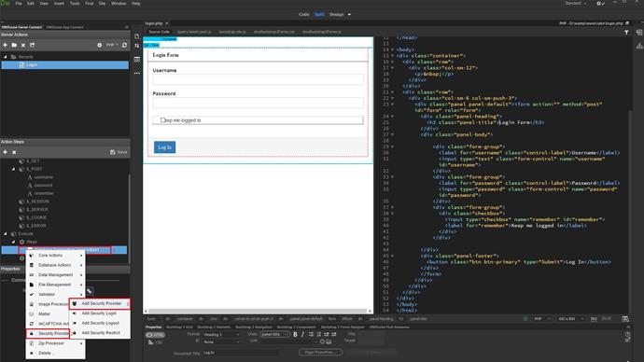
Task: Open Zip Processor submenu
Action: 55,343
